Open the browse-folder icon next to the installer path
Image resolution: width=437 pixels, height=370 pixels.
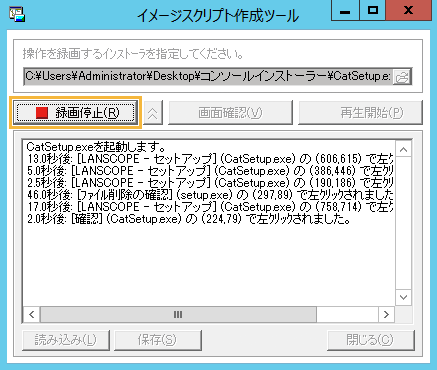tap(402, 77)
